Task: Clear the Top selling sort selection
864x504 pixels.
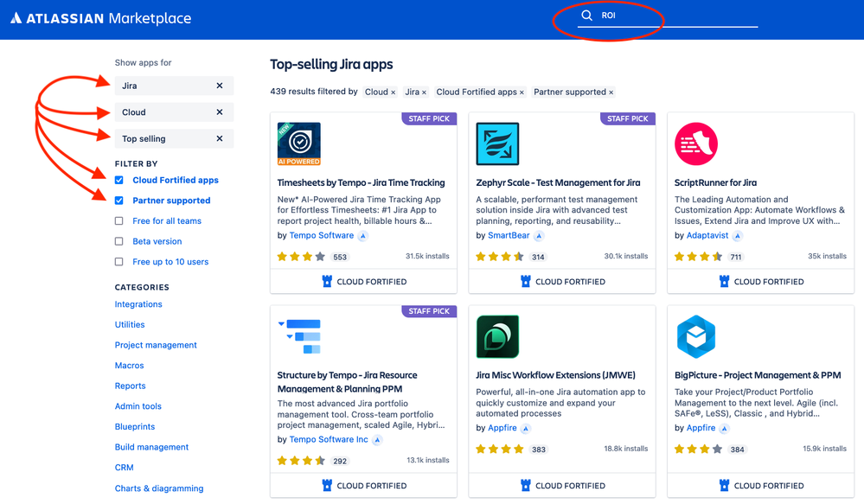Action: [220, 138]
